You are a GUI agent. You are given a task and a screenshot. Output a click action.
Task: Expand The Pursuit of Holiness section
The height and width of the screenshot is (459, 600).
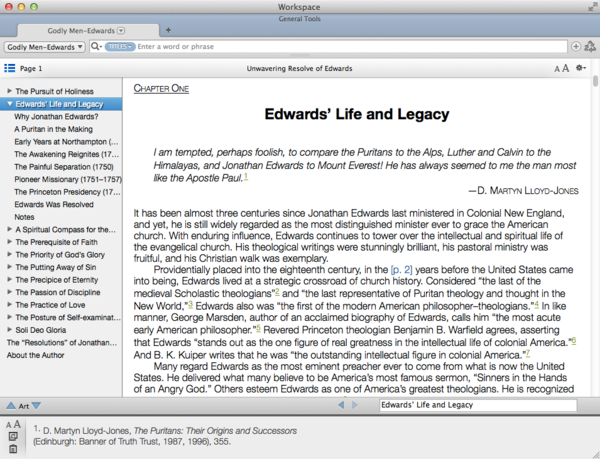coord(10,91)
